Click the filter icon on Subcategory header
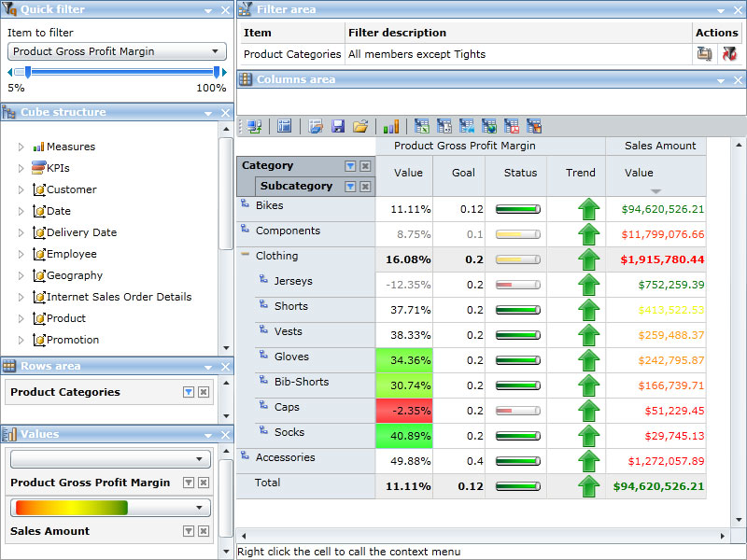Image resolution: width=747 pixels, height=560 pixels. coord(350,186)
